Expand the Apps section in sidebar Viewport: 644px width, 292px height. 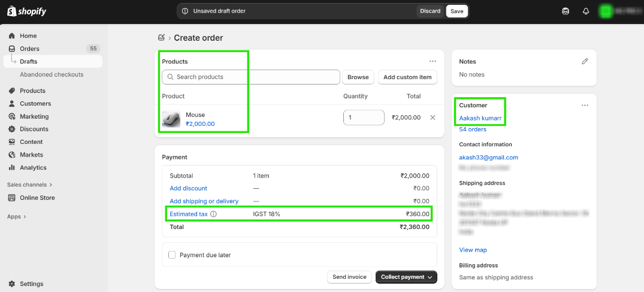17,216
